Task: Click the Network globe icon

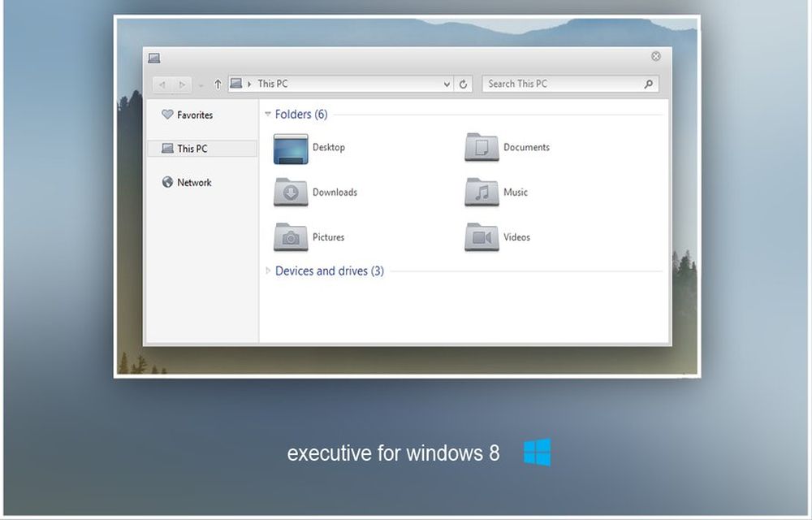Action: point(167,182)
